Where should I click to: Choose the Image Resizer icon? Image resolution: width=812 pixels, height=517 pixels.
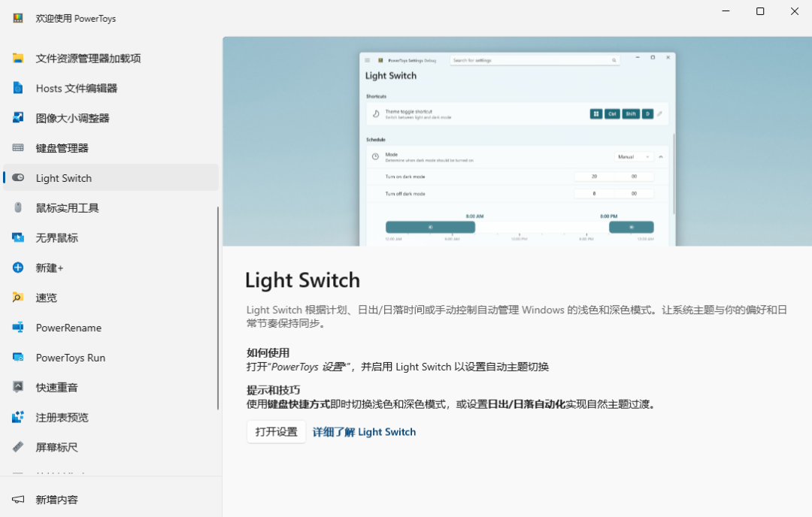pyautogui.click(x=18, y=118)
